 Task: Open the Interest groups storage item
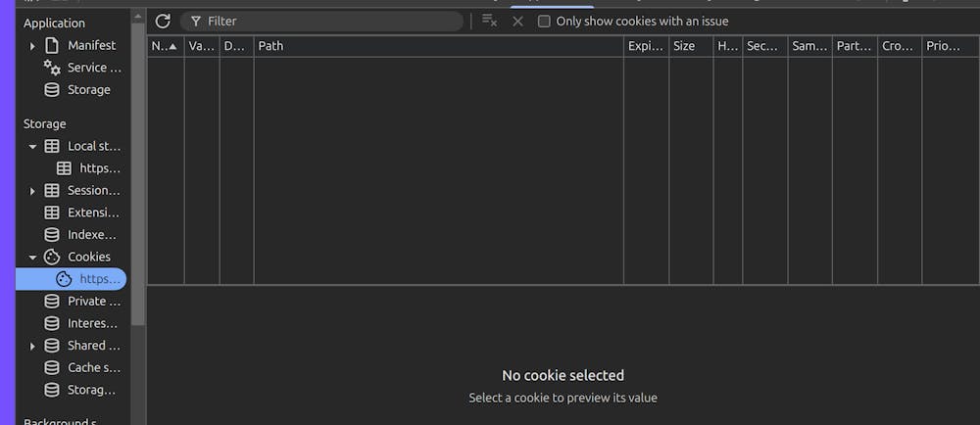pos(93,323)
